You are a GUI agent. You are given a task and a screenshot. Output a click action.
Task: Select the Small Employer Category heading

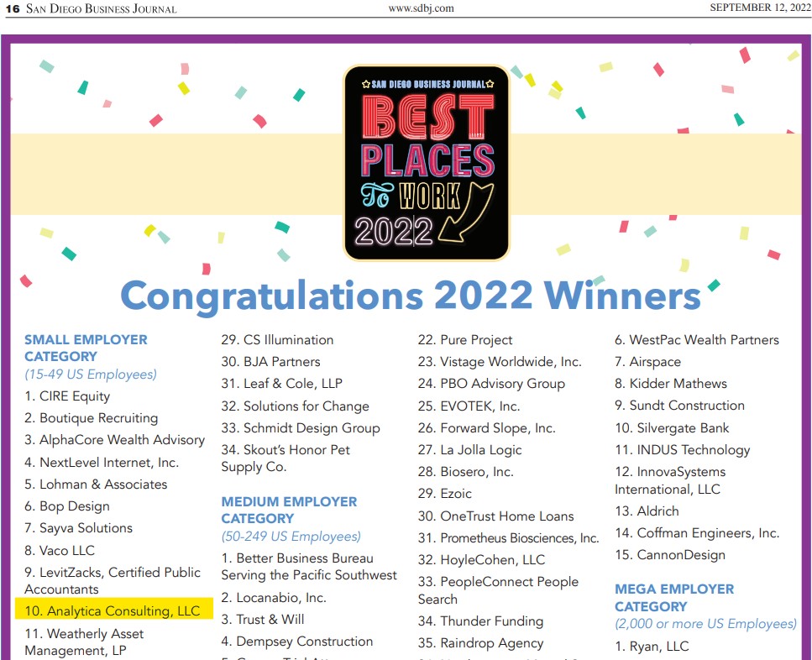(x=86, y=348)
